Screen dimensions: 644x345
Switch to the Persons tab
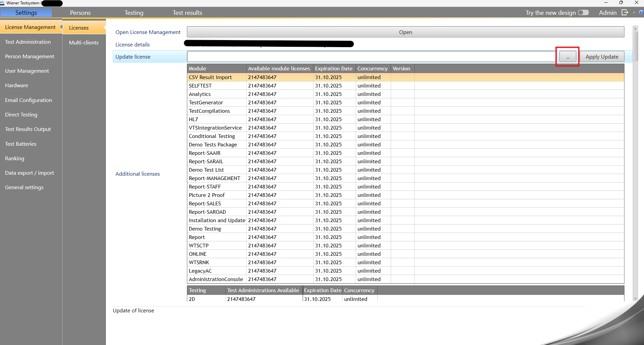[x=80, y=13]
